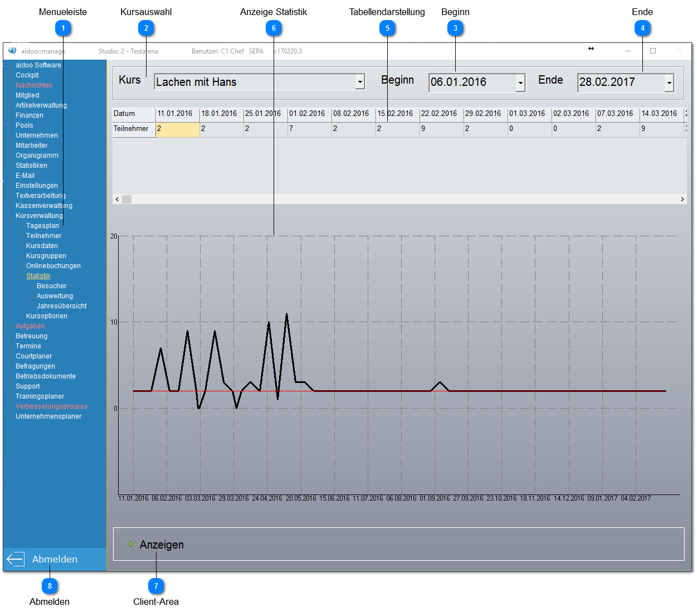Open the Beginn date dropdown arrow

click(520, 83)
